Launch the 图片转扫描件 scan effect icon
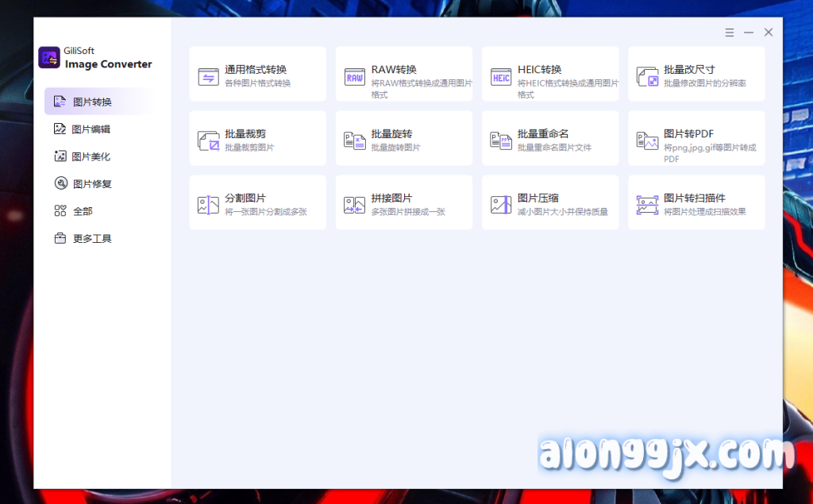The width and height of the screenshot is (813, 504). (647, 205)
